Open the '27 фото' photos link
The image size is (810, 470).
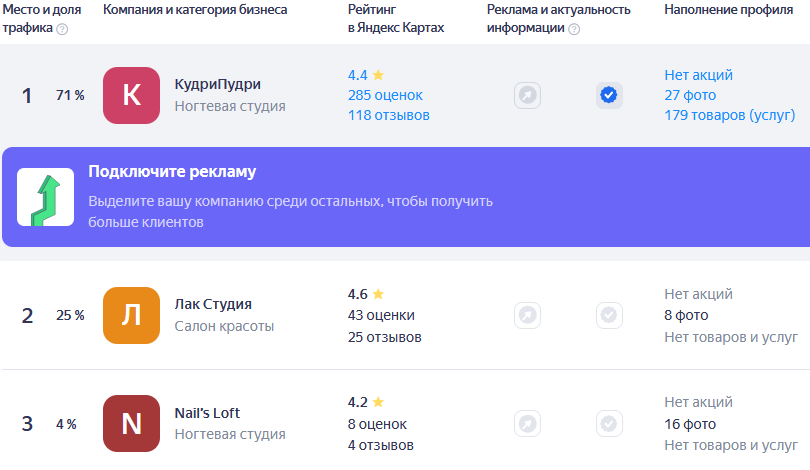688,95
